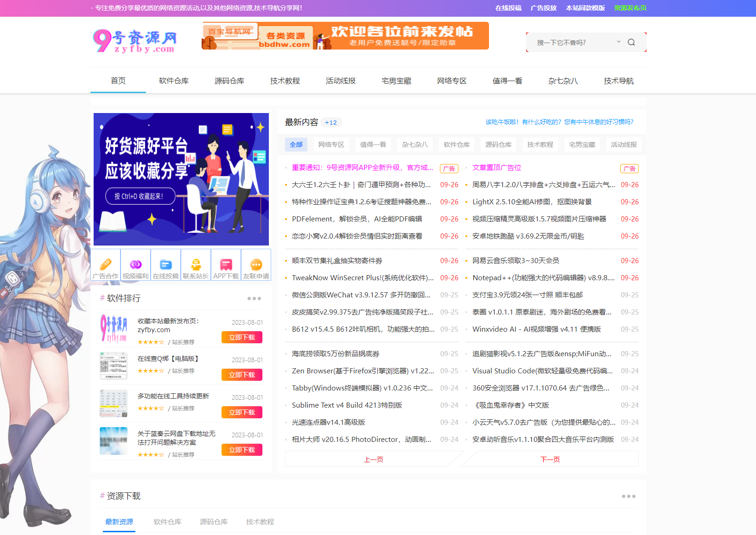Open the 蓝奏云网盘 article thumbnail
The width and height of the screenshot is (756, 535).
point(114,441)
